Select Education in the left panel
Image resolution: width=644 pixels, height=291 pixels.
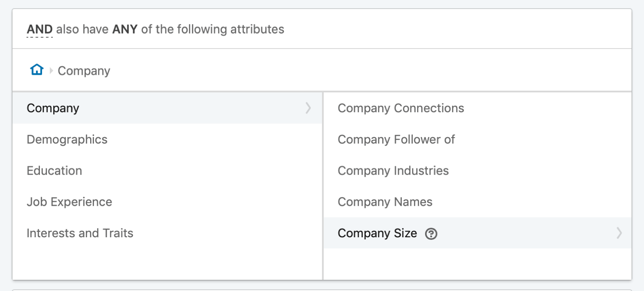[55, 171]
